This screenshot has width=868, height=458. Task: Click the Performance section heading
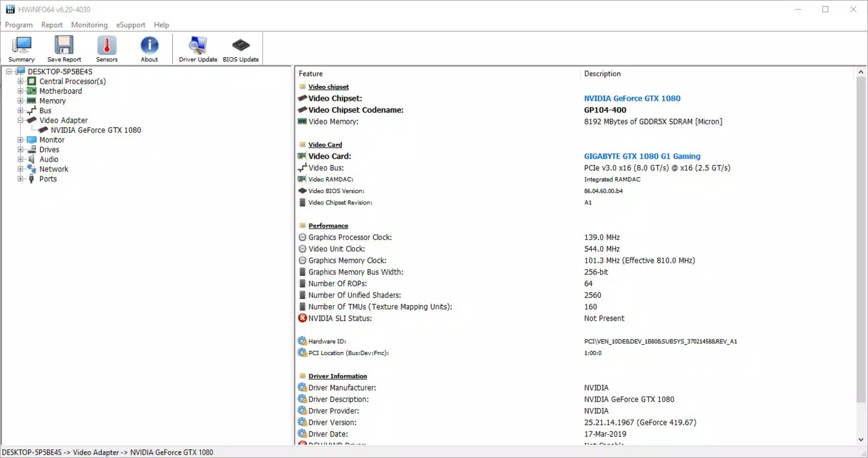point(328,226)
